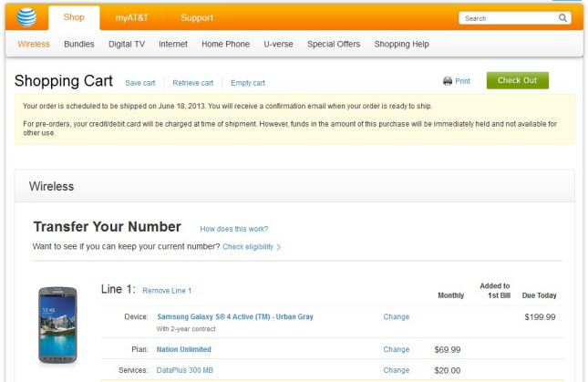Remove Line 1 from the cart
588x382 pixels.
167,291
